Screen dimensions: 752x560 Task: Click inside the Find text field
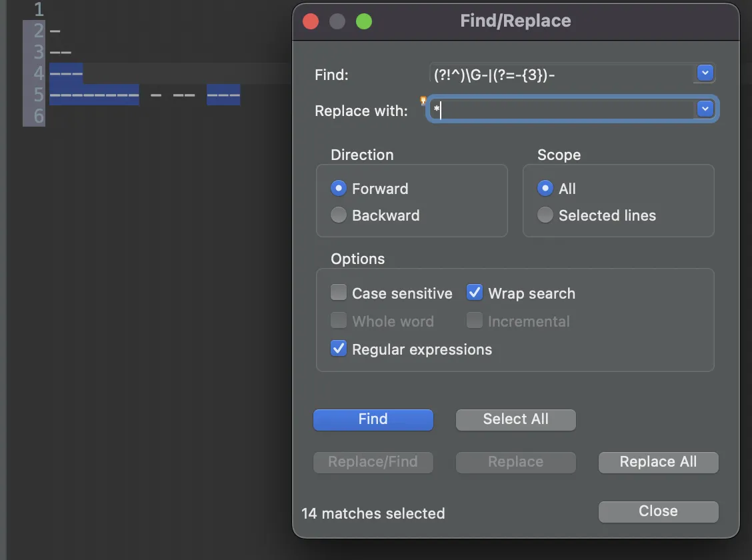[x=560, y=75]
